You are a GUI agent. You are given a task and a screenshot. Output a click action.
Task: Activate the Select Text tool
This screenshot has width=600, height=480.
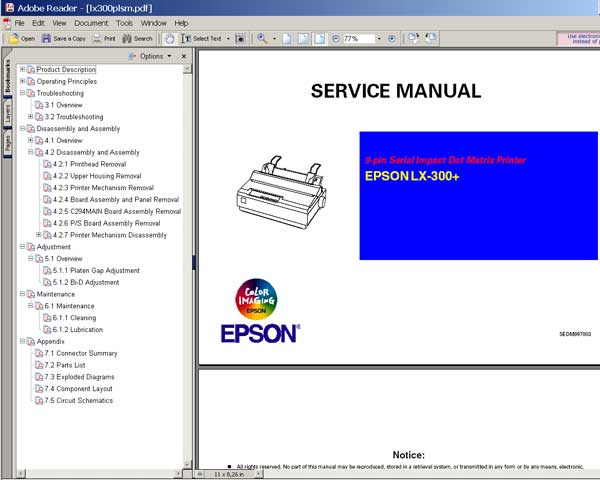(201, 39)
